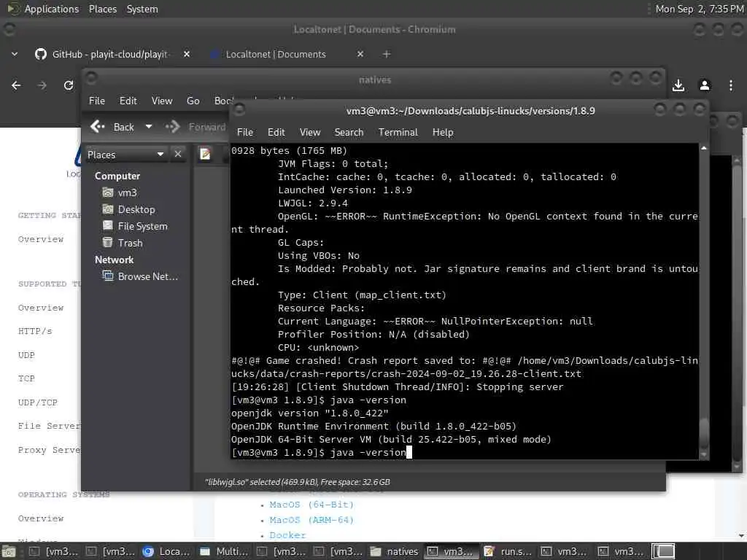Open MacOS (64-Bit) download link
Screen dimensions: 747x560
(311, 505)
